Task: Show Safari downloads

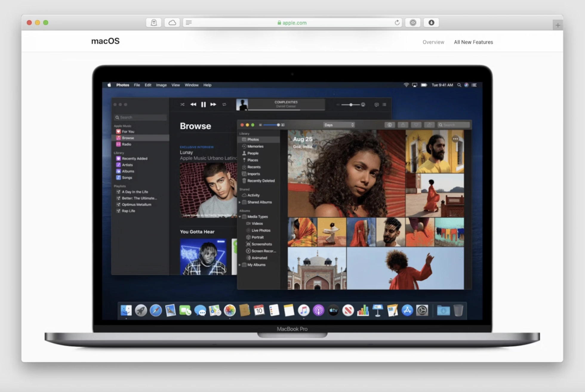Action: (431, 23)
